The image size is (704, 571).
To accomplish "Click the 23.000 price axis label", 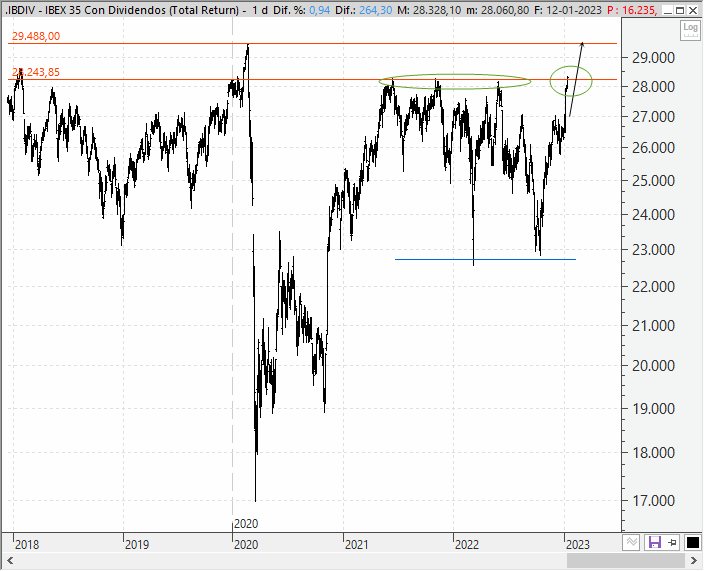I will (x=653, y=250).
